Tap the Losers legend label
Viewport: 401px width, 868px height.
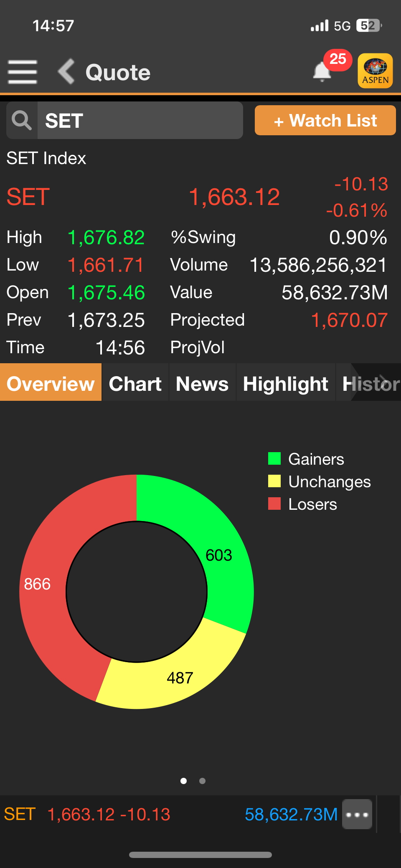pos(312,504)
